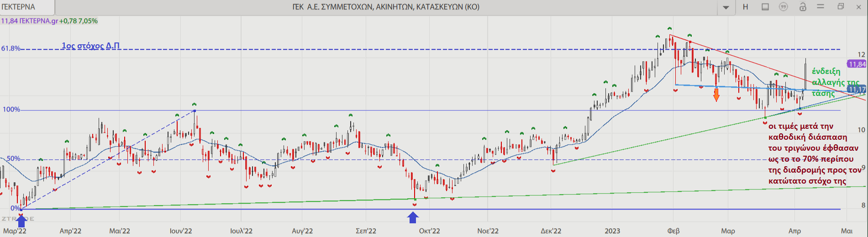Select the dark red 'οι τιμές μετά την' note

pyautogui.click(x=815, y=153)
